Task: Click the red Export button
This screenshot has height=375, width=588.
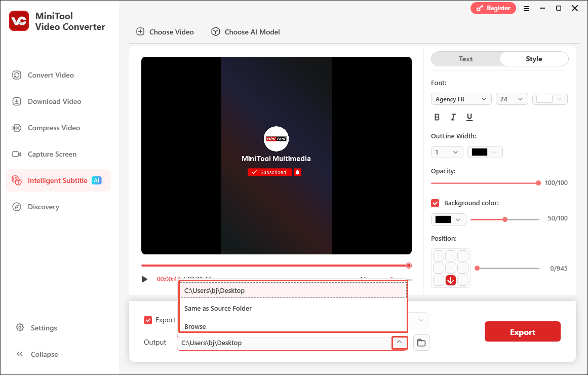Action: point(522,331)
